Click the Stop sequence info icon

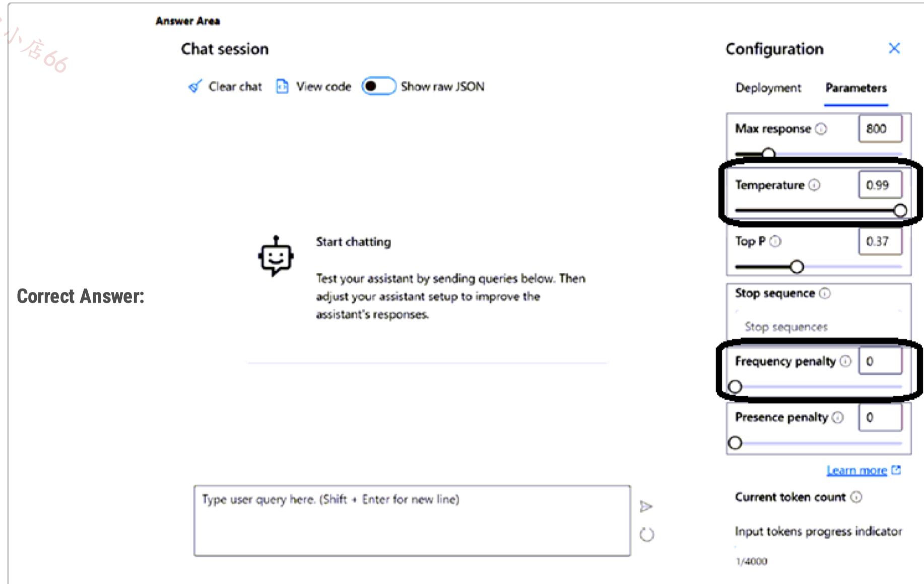825,294
